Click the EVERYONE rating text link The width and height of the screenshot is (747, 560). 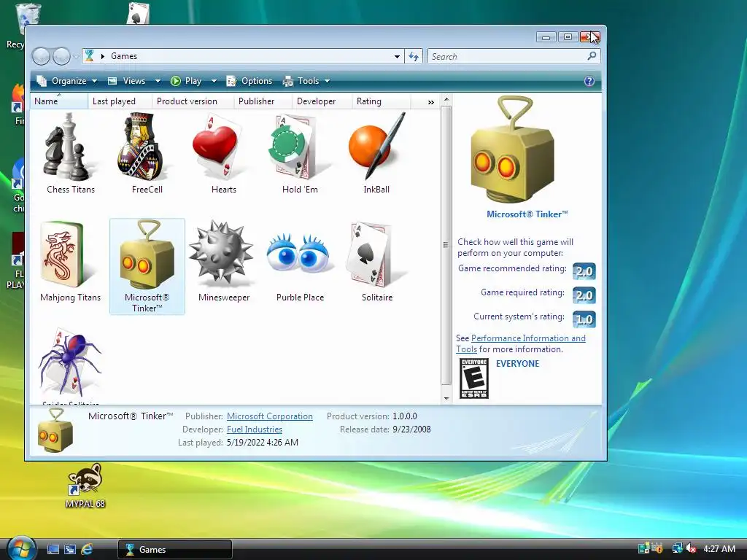click(517, 363)
